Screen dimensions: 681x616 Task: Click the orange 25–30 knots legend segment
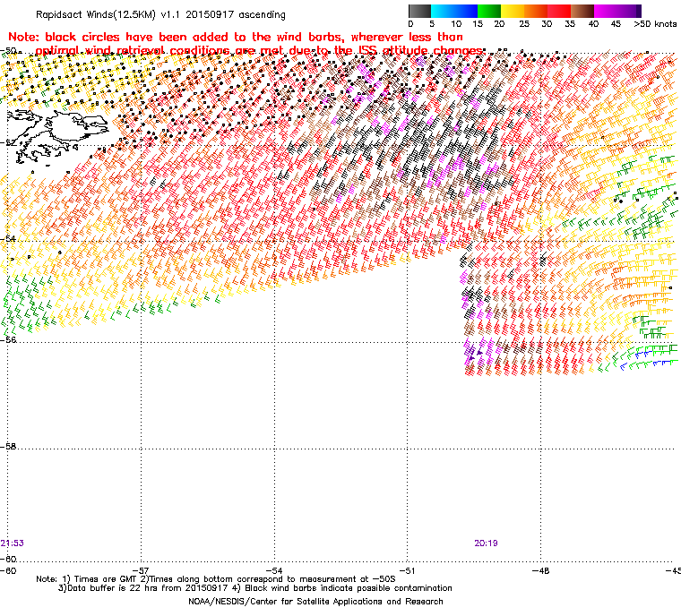click(536, 11)
